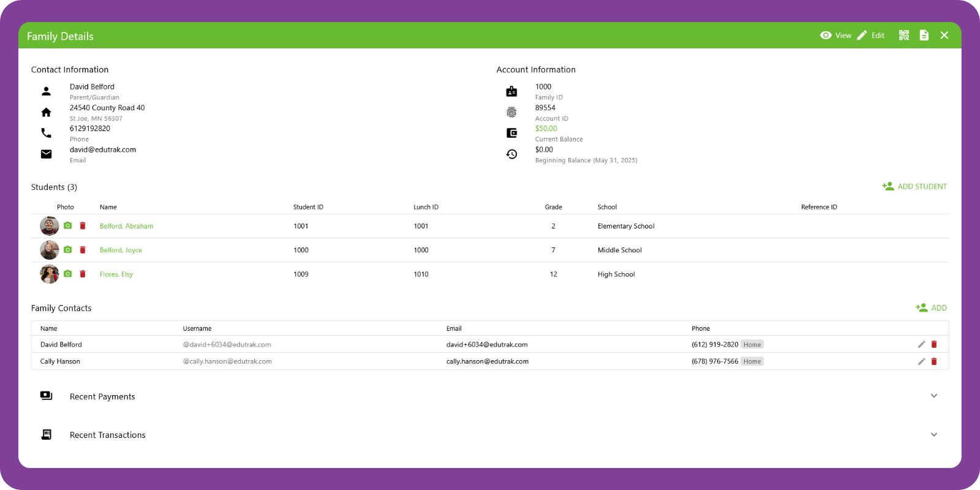Viewport: 980px width, 490px height.
Task: Open Abraham Belford's profile photo
Action: click(50, 226)
